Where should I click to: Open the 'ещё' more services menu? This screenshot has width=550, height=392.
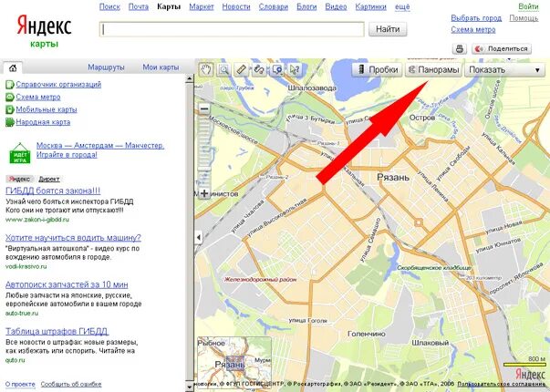(x=402, y=6)
